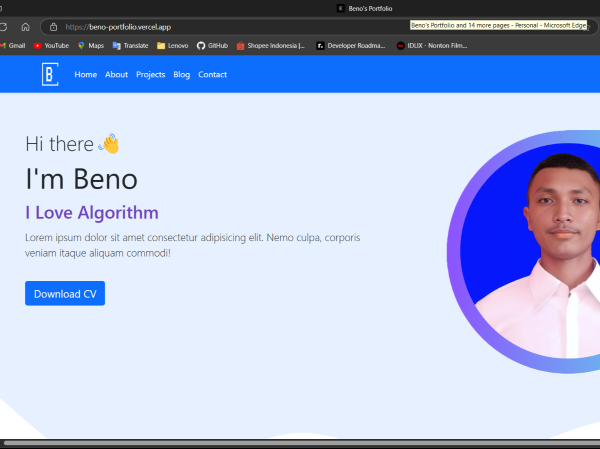Open the Developer Roadmap bookmark
Viewport: 600px width, 449px height.
coord(350,45)
